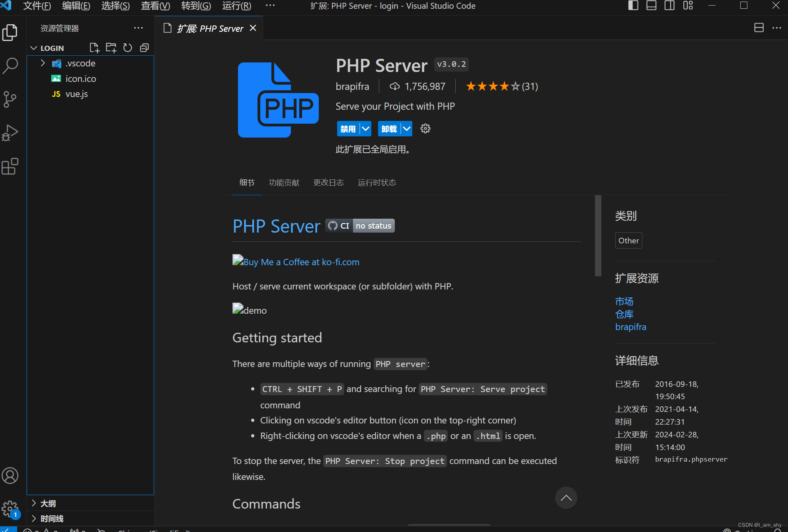
Task: Click the PHP Server README heading link
Action: [x=277, y=226]
